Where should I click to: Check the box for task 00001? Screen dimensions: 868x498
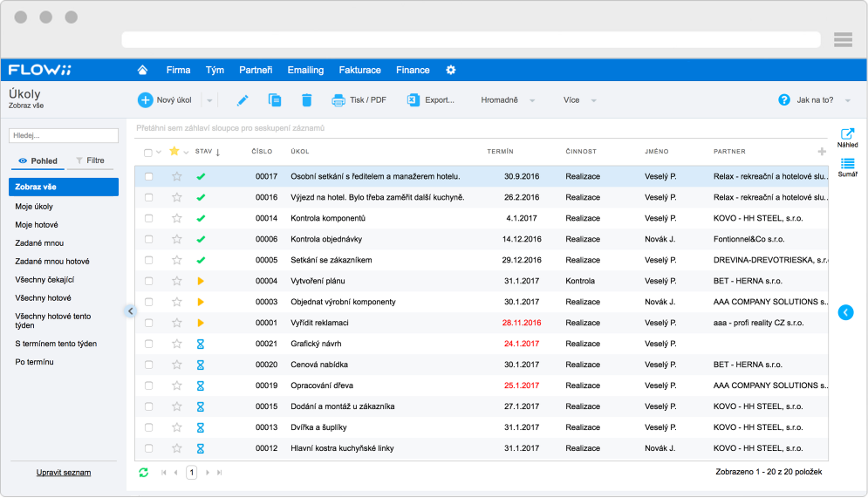tap(148, 323)
